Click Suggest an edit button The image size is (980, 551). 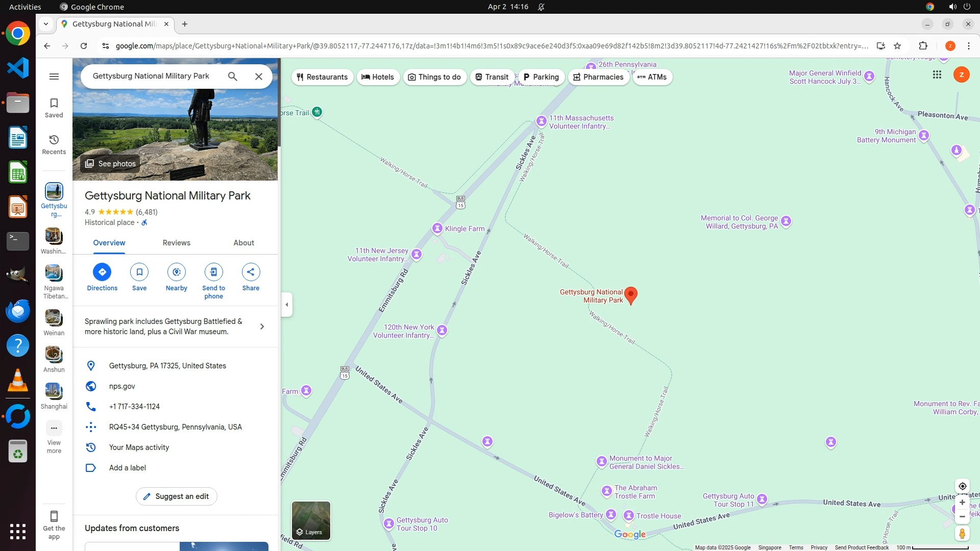[176, 496]
